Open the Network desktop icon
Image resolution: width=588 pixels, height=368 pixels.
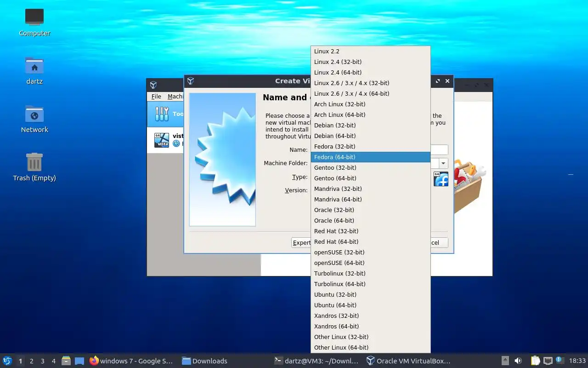34,115
